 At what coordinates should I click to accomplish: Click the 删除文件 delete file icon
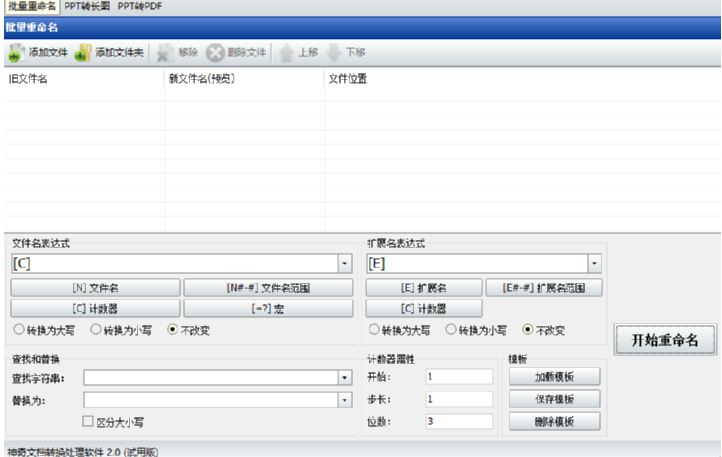tap(215, 53)
